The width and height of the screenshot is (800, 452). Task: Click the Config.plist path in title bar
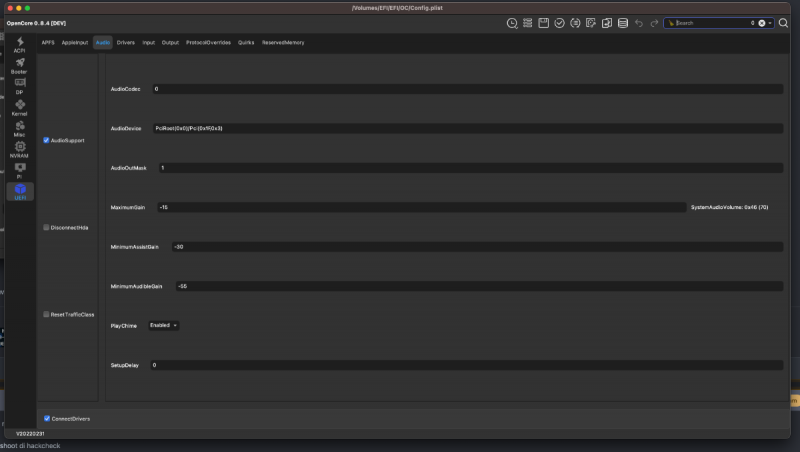397,8
